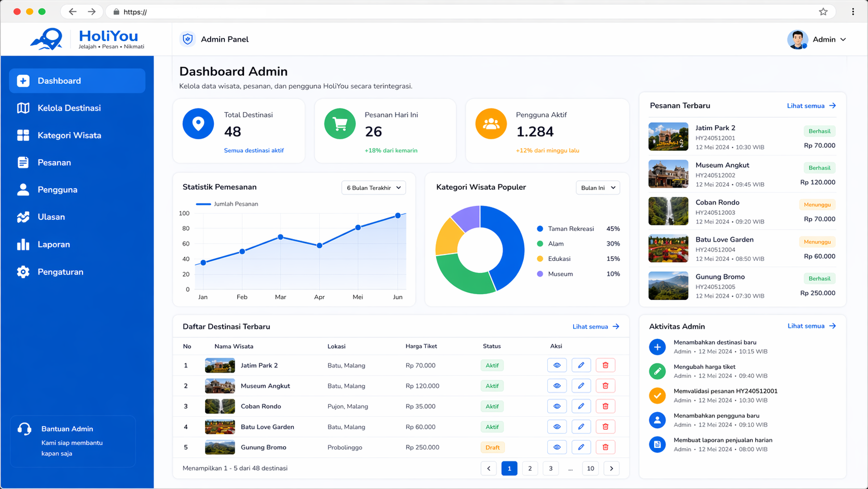View the Batu Love Garden eye icon
The height and width of the screenshot is (489, 868).
[557, 427]
